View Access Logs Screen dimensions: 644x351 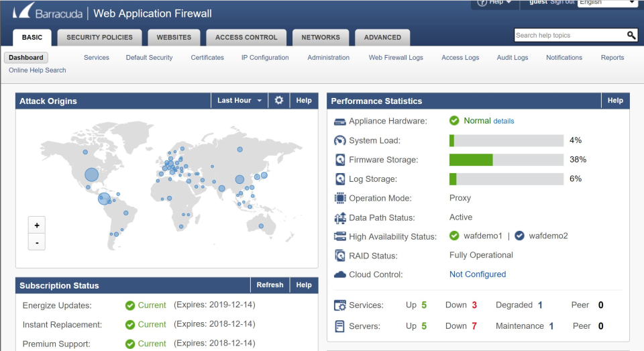pos(460,58)
